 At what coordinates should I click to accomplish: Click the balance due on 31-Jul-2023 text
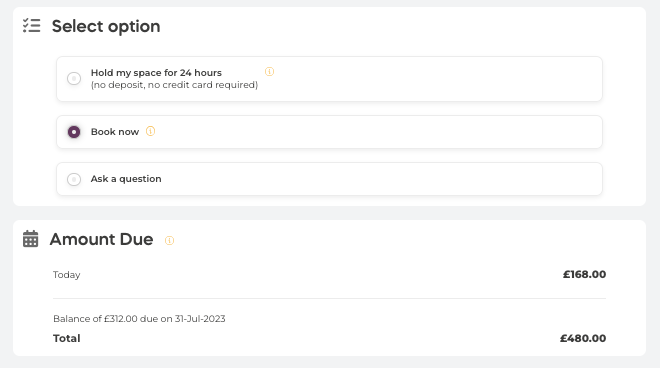139,319
